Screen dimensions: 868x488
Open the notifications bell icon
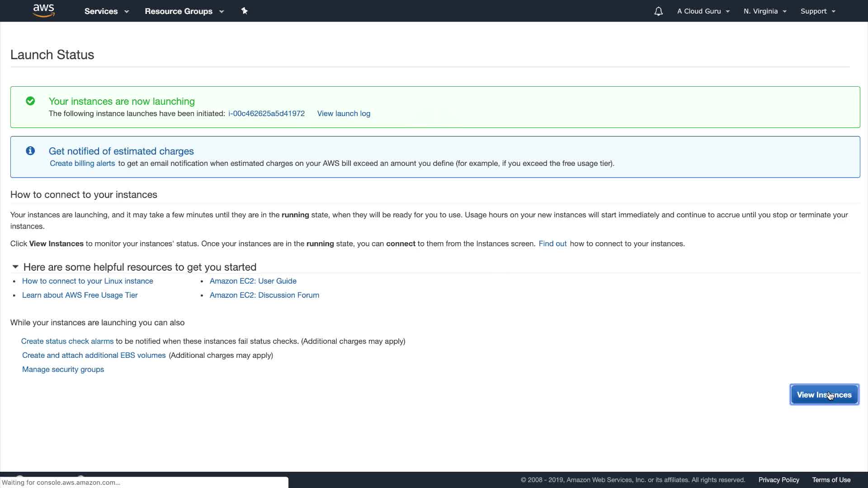(x=658, y=11)
